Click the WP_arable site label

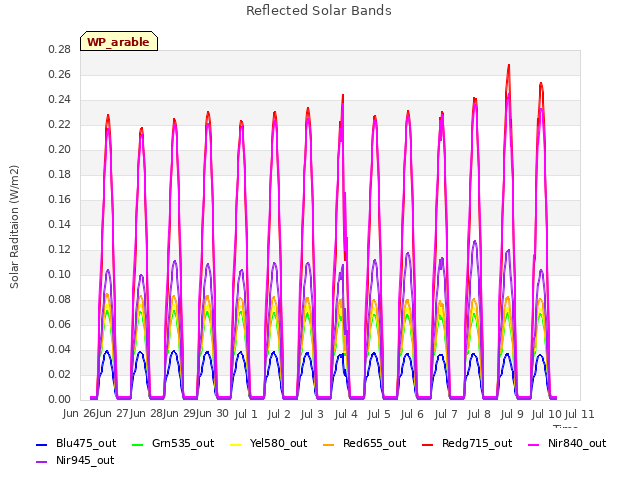click(x=118, y=42)
